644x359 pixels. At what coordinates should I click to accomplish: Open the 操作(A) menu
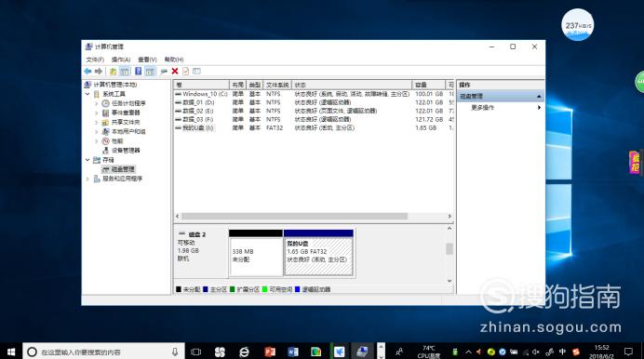pos(121,60)
